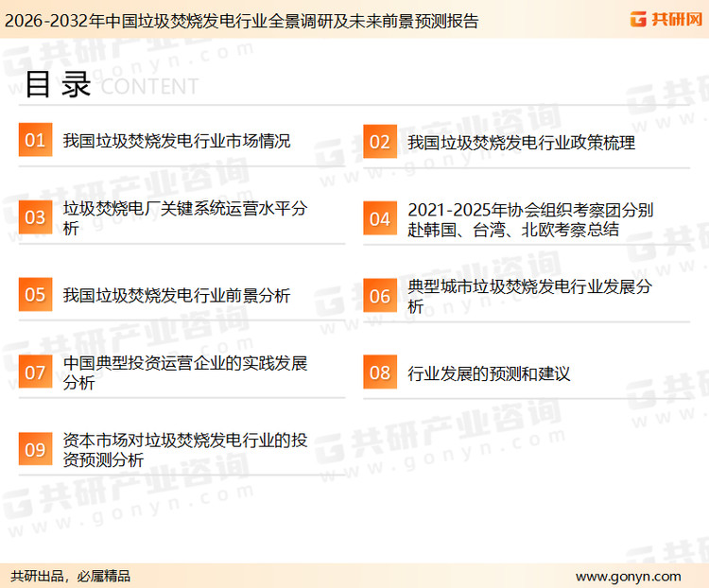Click the report title 2026-2032年中国垃圾焚烧发电行业

click(241, 21)
